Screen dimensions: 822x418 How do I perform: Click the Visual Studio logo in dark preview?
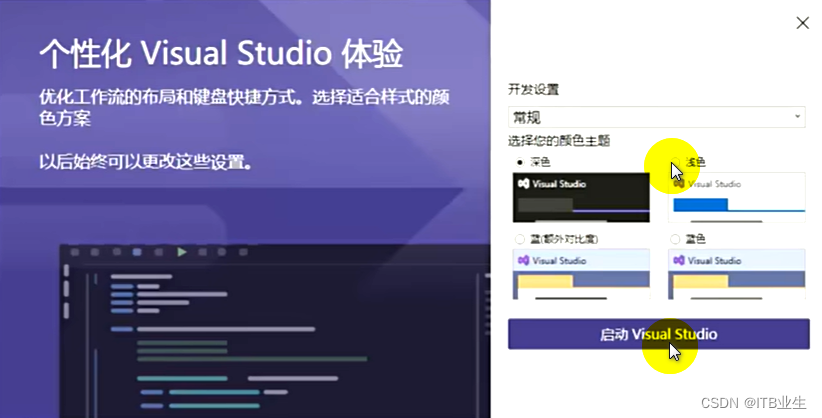pos(523,184)
